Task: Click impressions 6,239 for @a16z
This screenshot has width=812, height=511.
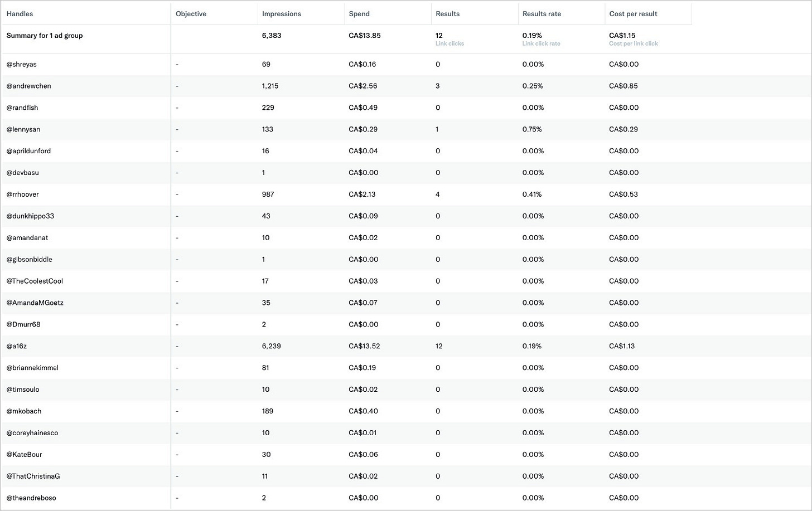Action: (272, 347)
